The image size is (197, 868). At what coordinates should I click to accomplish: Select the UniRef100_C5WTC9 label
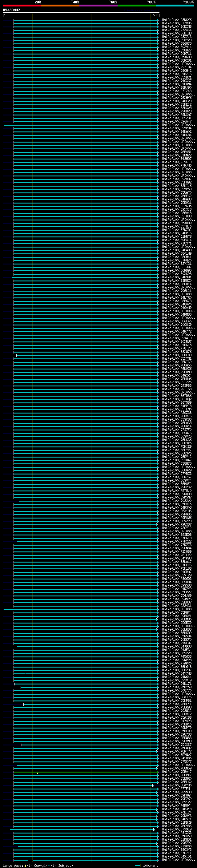pyautogui.click(x=177, y=362)
